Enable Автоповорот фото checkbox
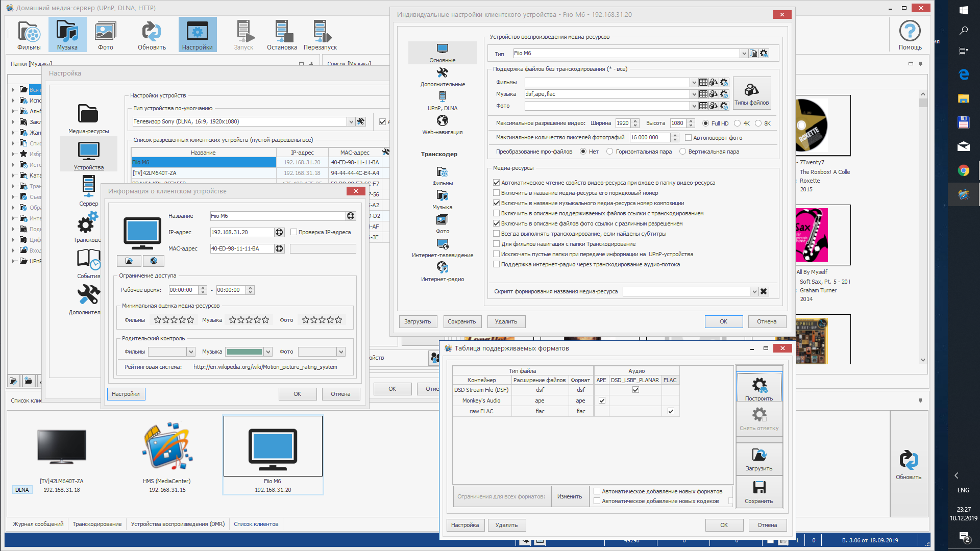The image size is (980, 551). (x=688, y=138)
